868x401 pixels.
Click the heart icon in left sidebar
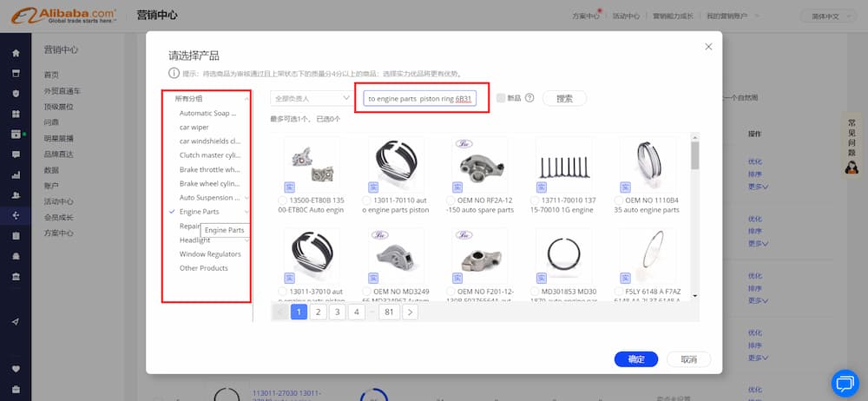point(16,368)
